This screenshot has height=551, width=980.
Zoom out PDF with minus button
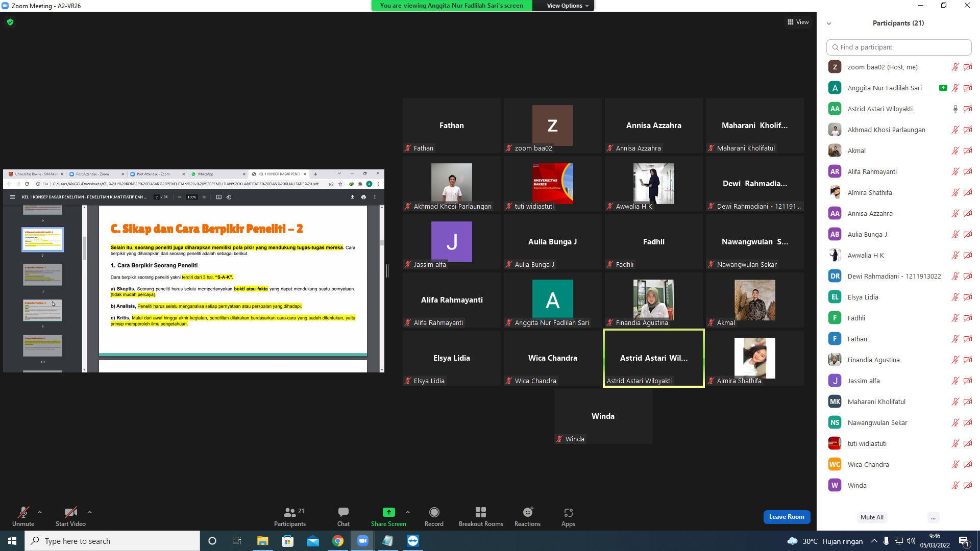(x=180, y=197)
